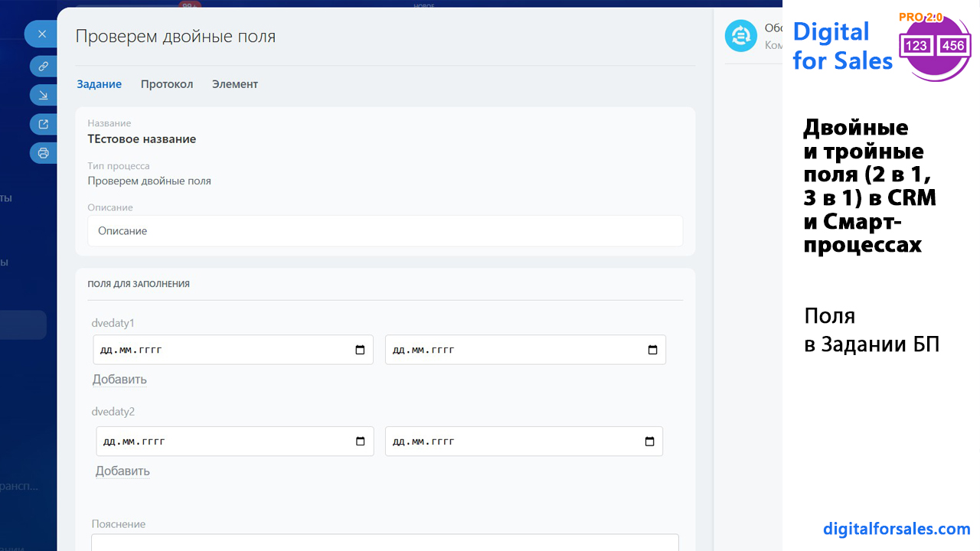Click the Пояснение text field
Viewport: 980px width, 551px height.
[x=384, y=542]
